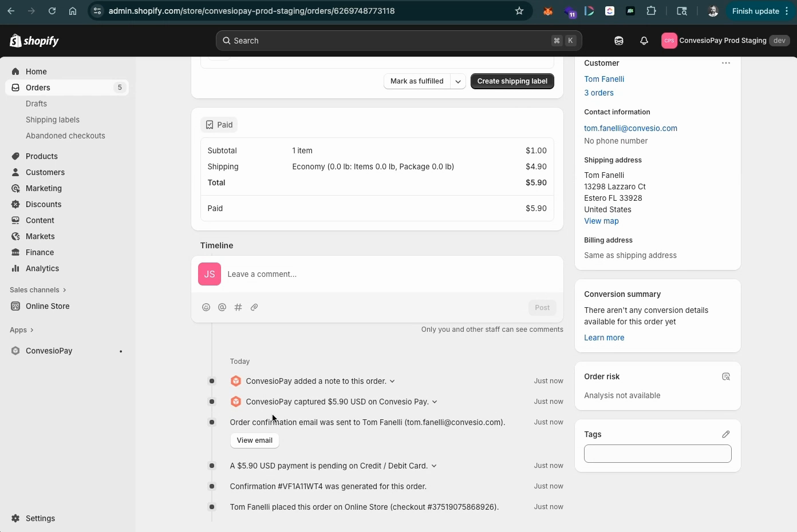Click the browser address bar URL

[x=252, y=11]
